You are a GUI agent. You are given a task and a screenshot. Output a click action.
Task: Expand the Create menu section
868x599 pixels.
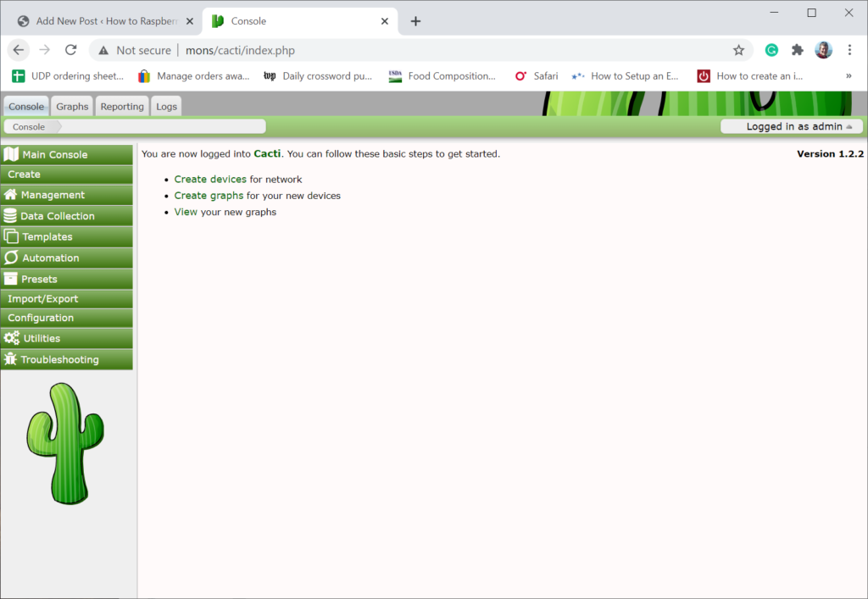point(67,175)
